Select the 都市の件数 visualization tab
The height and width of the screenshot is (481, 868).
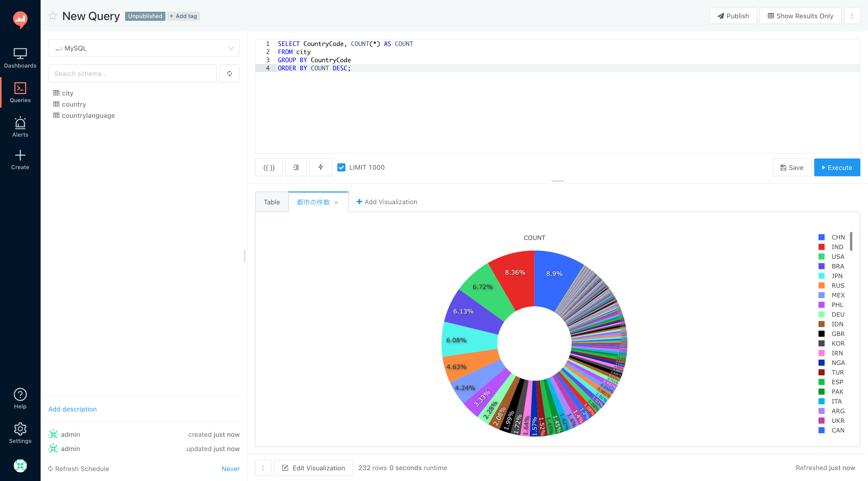pyautogui.click(x=313, y=202)
